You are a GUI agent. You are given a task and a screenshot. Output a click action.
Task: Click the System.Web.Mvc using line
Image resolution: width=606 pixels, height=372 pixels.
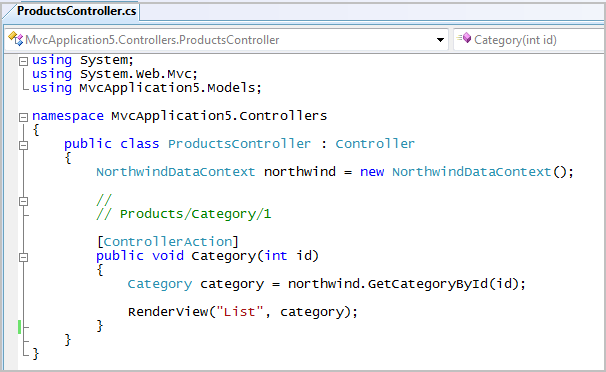tap(115, 74)
